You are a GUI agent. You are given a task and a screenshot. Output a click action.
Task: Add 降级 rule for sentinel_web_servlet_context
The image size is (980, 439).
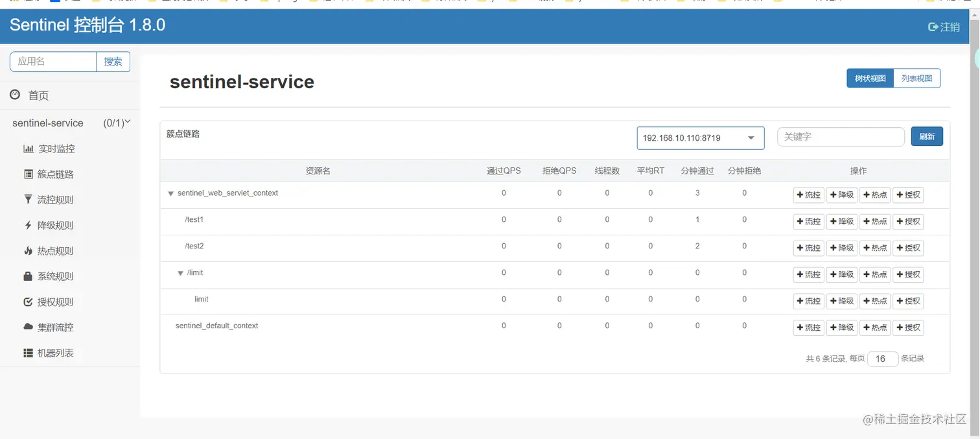843,195
